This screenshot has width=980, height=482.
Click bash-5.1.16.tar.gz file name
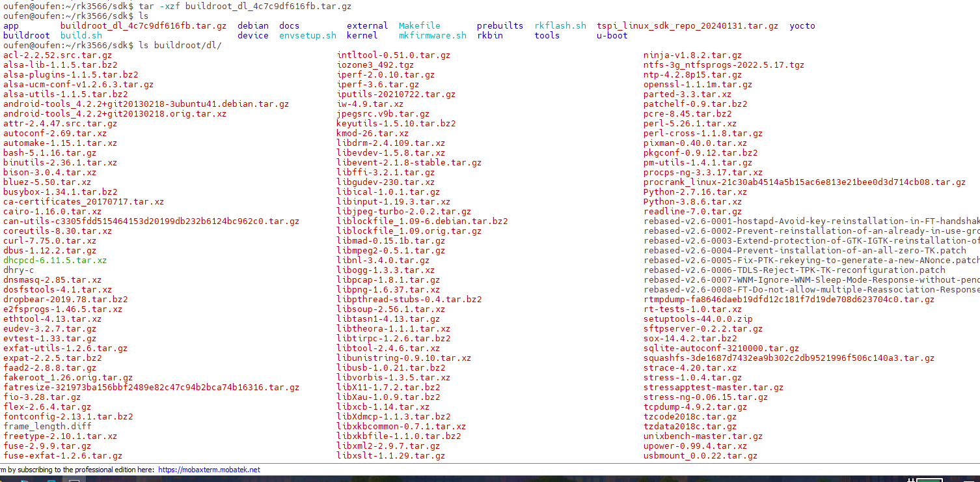(50, 153)
